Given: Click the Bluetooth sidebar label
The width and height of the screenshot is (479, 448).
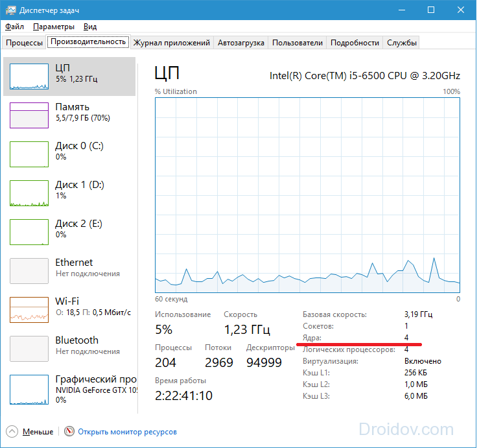Looking at the screenshot, I should [77, 340].
